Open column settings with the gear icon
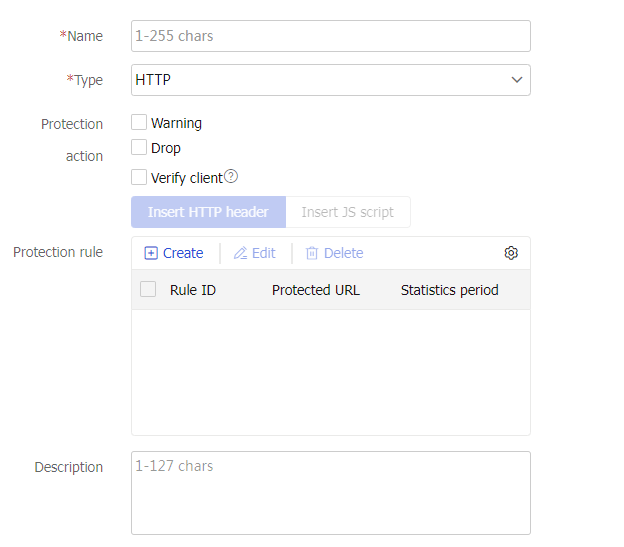Screen dimensions: 624x547 [x=511, y=253]
